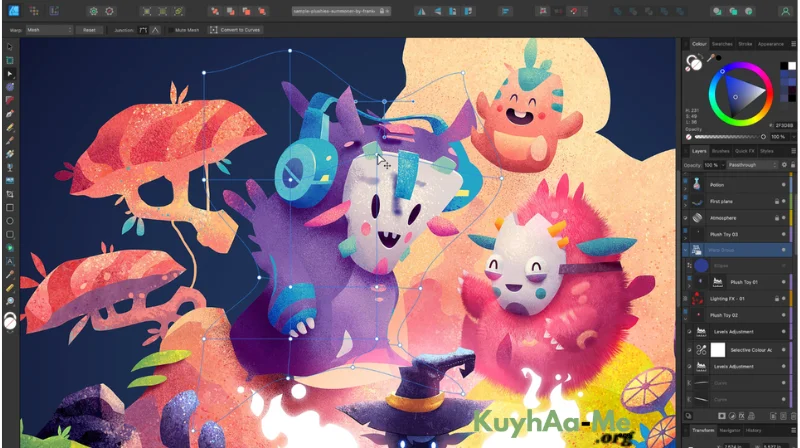This screenshot has height=448, width=800.
Task: Toggle visibility of Selective Colour adjustment layer
Action: pyautogui.click(x=784, y=350)
